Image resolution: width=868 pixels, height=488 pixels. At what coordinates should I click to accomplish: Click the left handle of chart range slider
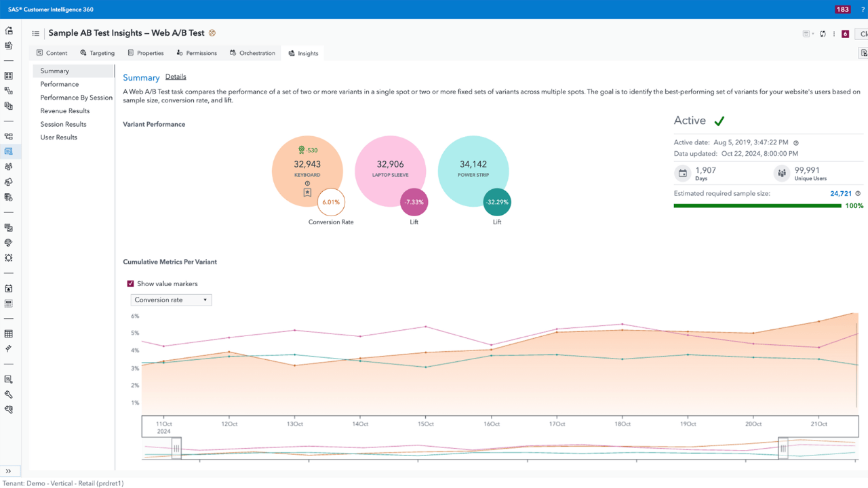point(176,448)
